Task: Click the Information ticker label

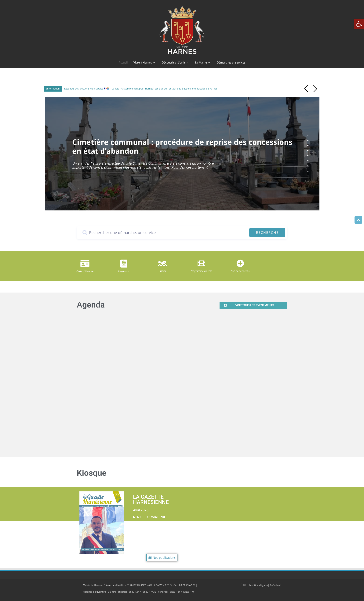Action: [x=53, y=89]
